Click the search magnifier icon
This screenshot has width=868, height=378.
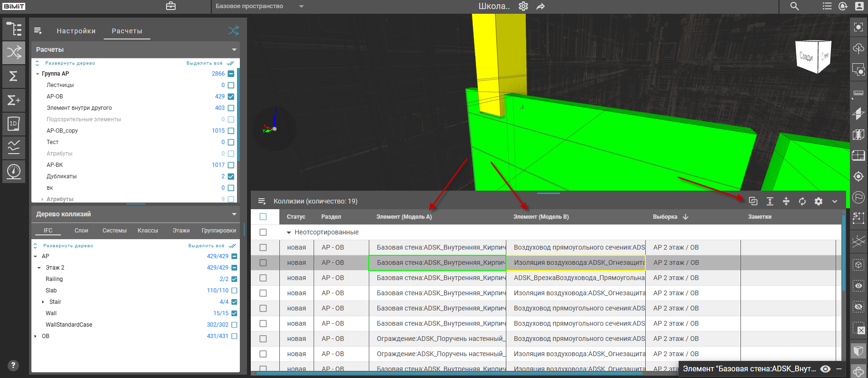pos(794,6)
